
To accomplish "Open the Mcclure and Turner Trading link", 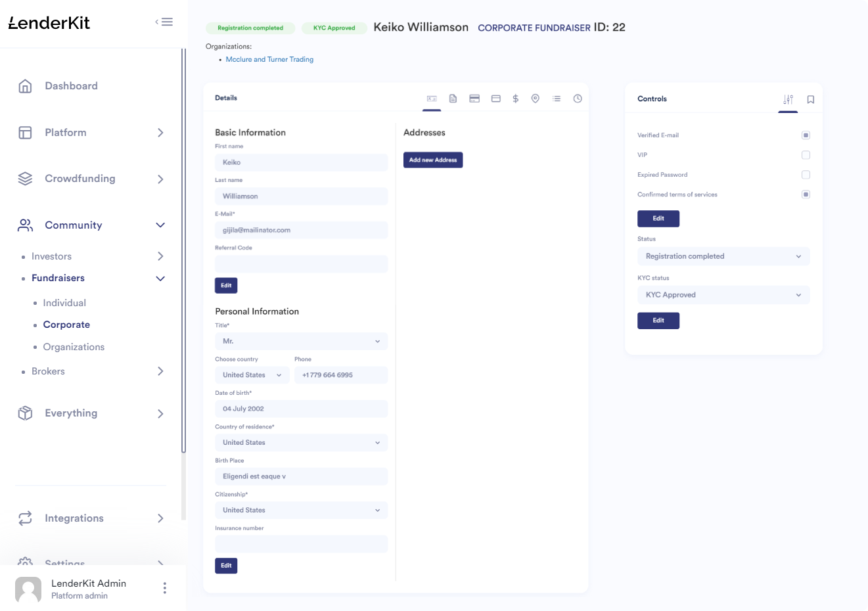I will coord(269,60).
